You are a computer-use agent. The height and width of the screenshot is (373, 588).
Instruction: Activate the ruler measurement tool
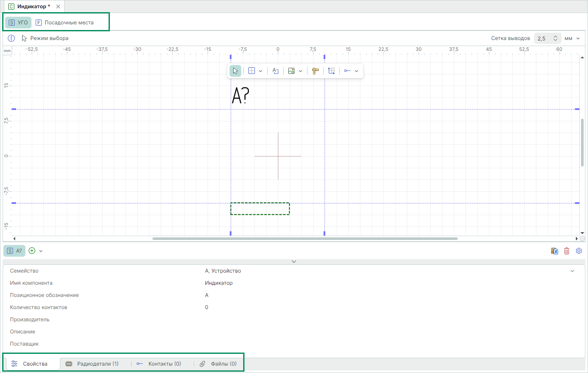coord(315,71)
